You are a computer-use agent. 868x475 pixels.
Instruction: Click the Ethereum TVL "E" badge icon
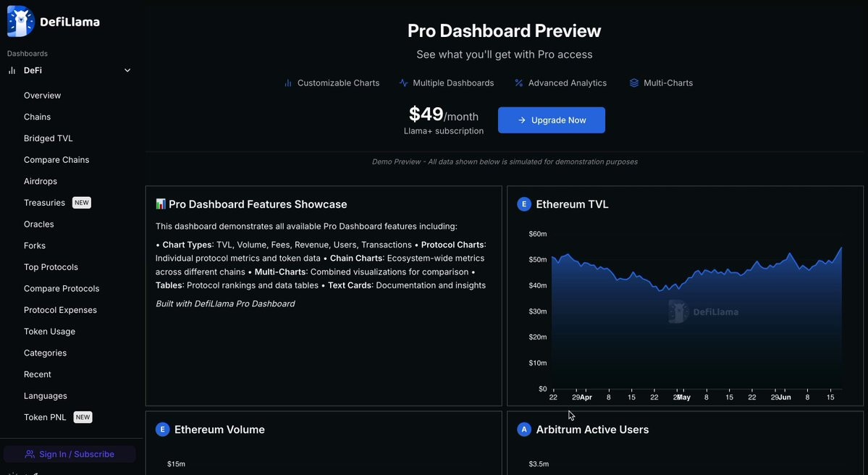tap(523, 204)
